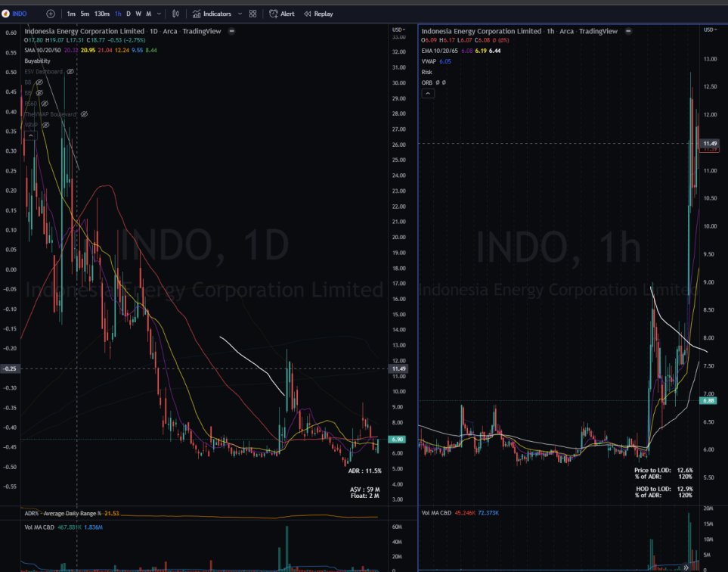728x572 pixels.
Task: Show the hidden VRVP indicator
Action: [45, 125]
